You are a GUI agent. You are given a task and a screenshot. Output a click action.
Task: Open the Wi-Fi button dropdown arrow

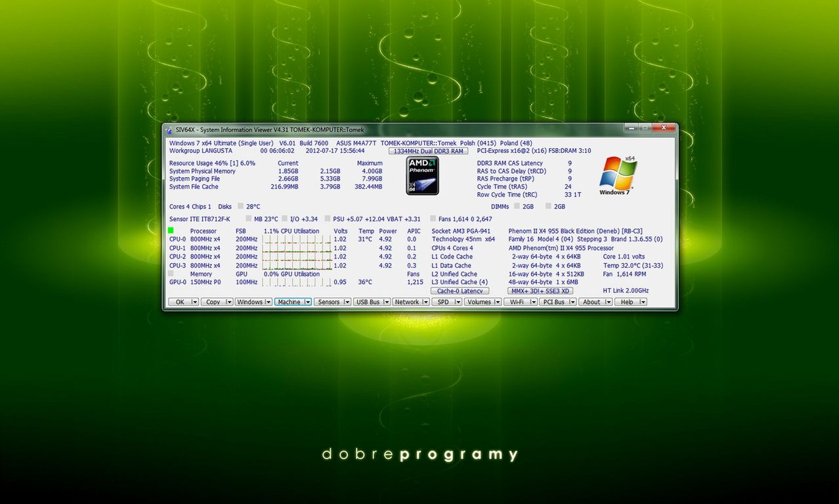point(532,302)
